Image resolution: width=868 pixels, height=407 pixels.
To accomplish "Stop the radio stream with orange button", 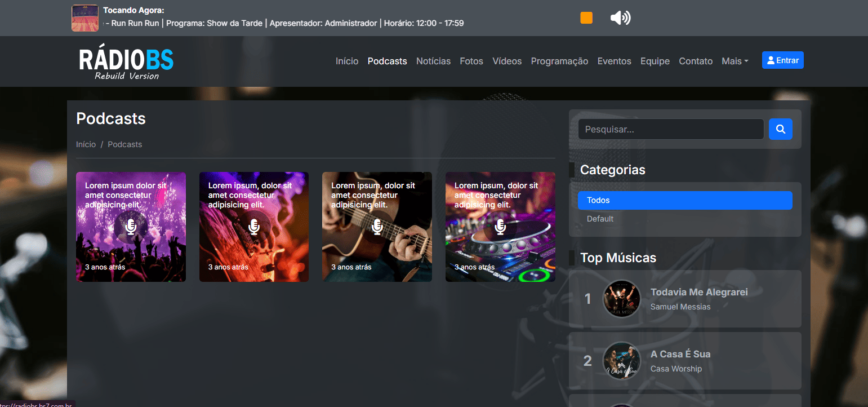I will tap(586, 18).
